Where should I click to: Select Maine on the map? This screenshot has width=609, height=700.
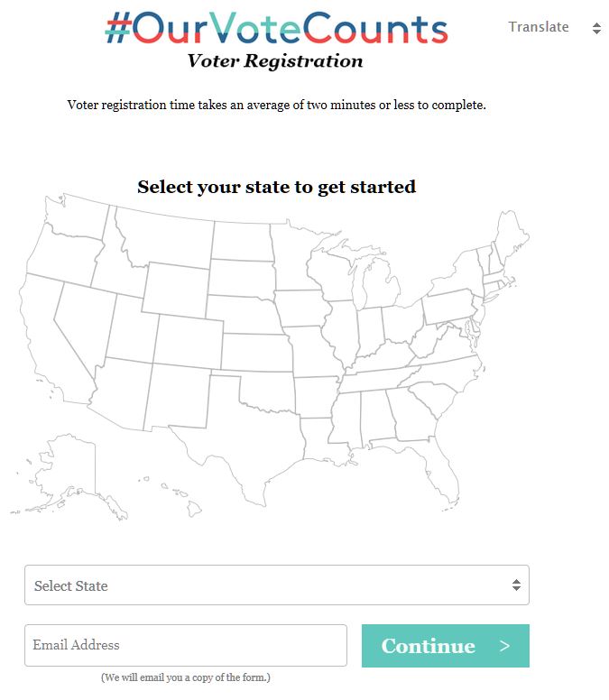click(512, 236)
